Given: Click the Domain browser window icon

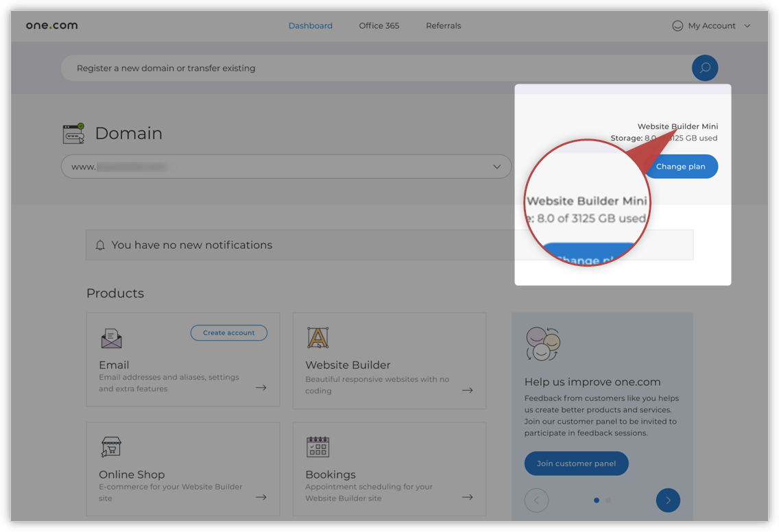Looking at the screenshot, I should click(73, 134).
